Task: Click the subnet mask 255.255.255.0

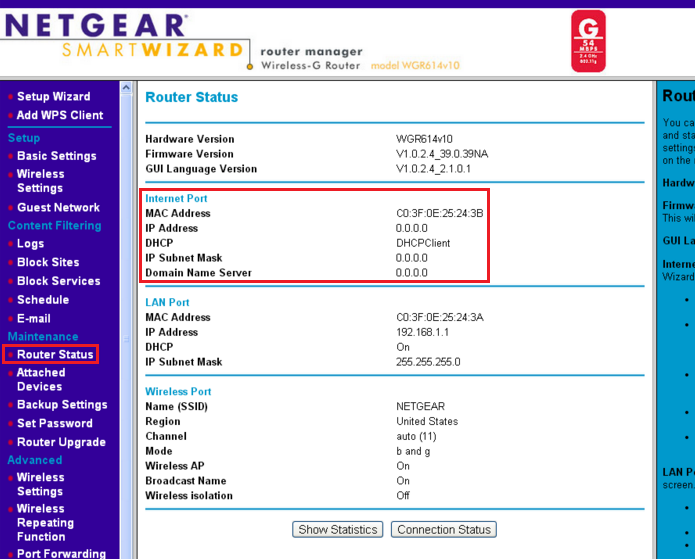Action: (428, 362)
